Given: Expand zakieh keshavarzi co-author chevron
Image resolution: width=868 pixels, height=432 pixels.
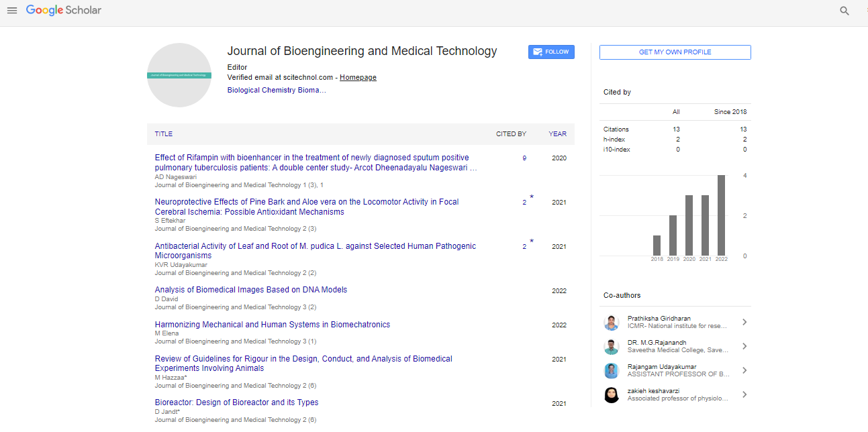Looking at the screenshot, I should (x=744, y=395).
